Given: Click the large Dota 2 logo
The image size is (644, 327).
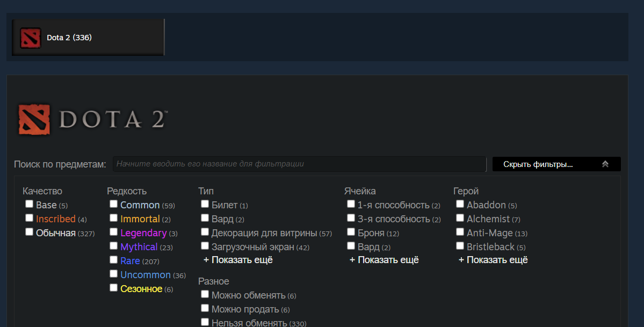Looking at the screenshot, I should tap(92, 120).
